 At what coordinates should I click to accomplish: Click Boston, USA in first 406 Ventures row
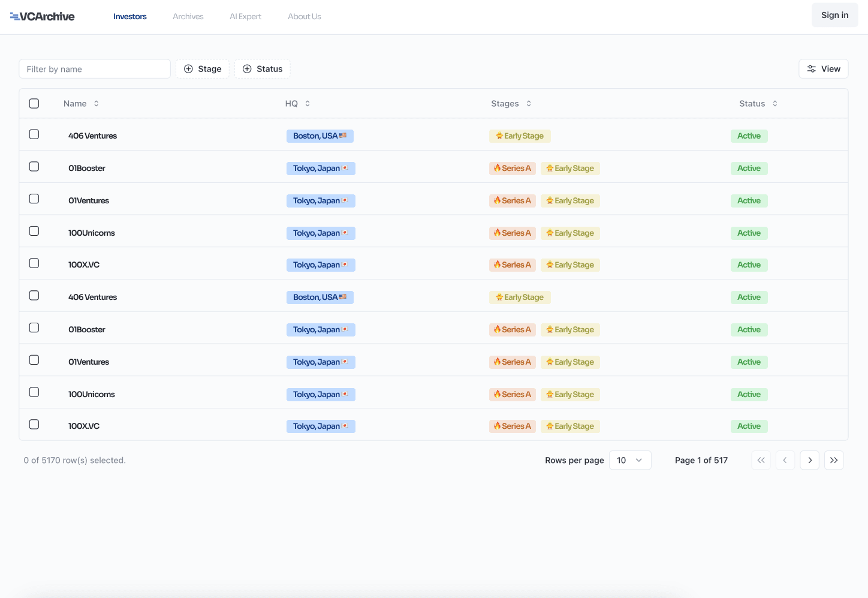click(320, 136)
